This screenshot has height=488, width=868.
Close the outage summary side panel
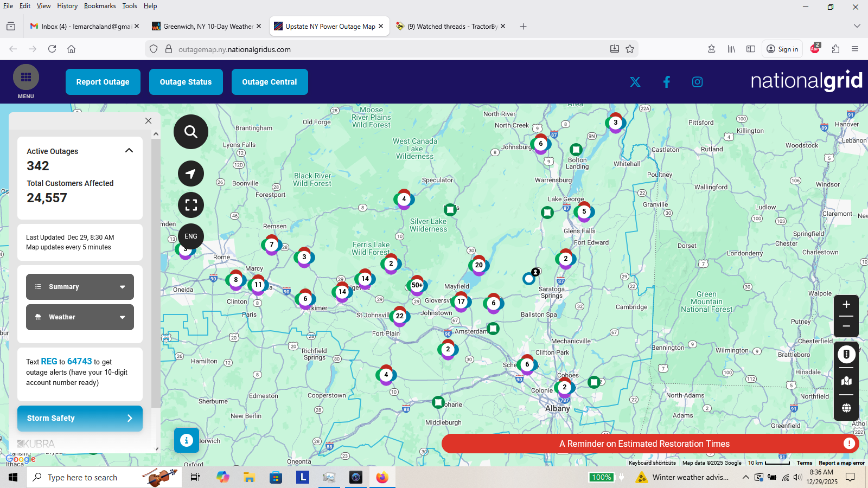pyautogui.click(x=148, y=121)
